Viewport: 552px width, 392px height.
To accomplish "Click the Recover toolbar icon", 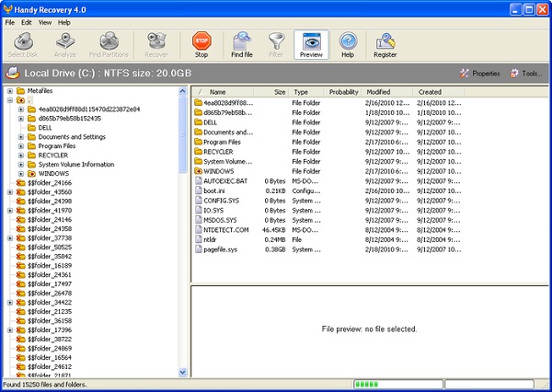I will pos(156,45).
